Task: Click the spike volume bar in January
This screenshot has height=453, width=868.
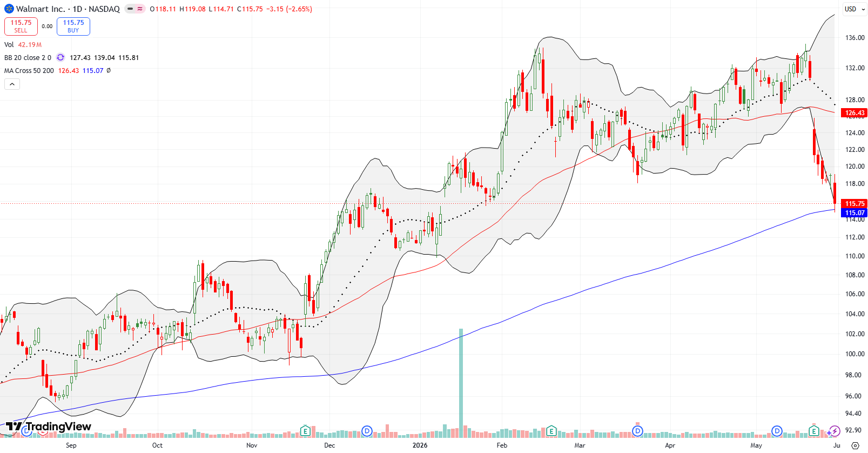Action: click(461, 383)
